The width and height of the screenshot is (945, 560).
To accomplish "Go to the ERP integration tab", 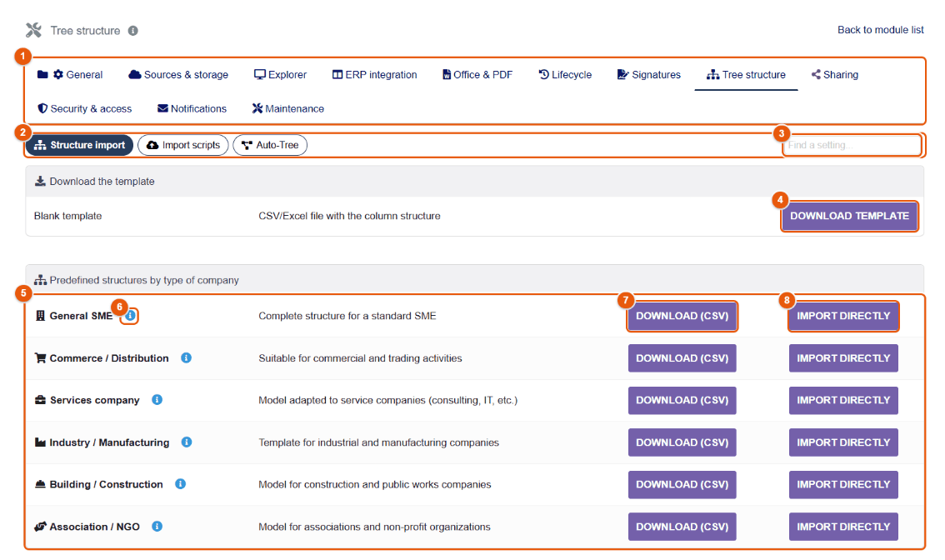I will pyautogui.click(x=375, y=75).
